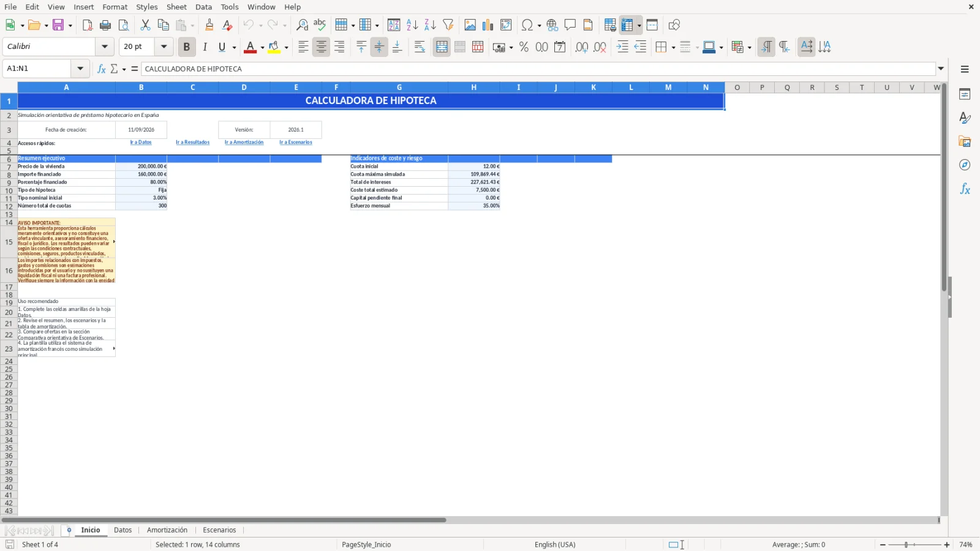
Task: Toggle Wrap Text button
Action: pyautogui.click(x=420, y=47)
